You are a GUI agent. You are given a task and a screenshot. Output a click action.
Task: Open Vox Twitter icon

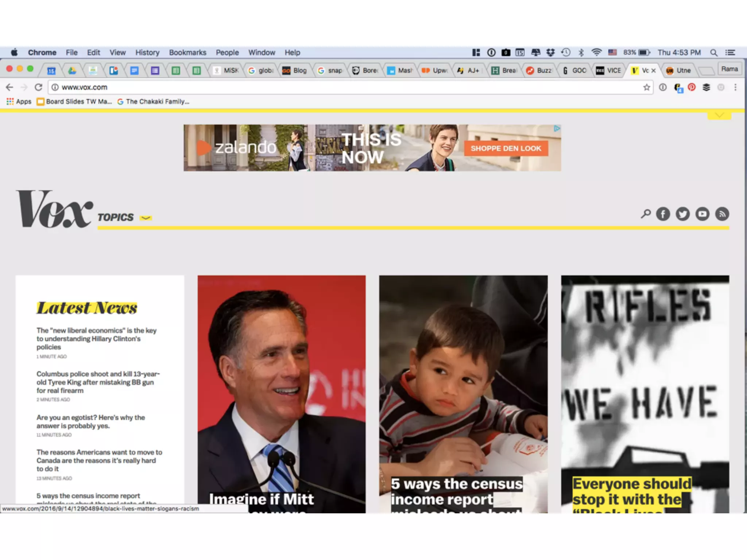pos(682,214)
